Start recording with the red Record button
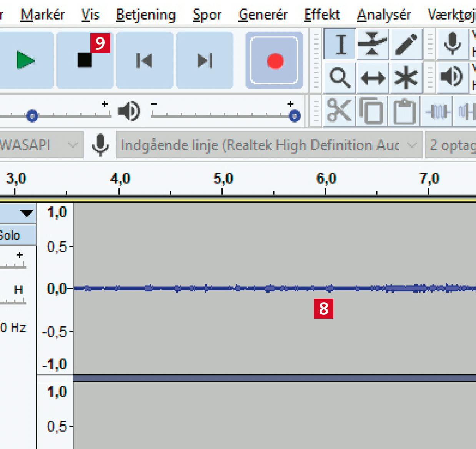476x449 pixels. pyautogui.click(x=275, y=60)
